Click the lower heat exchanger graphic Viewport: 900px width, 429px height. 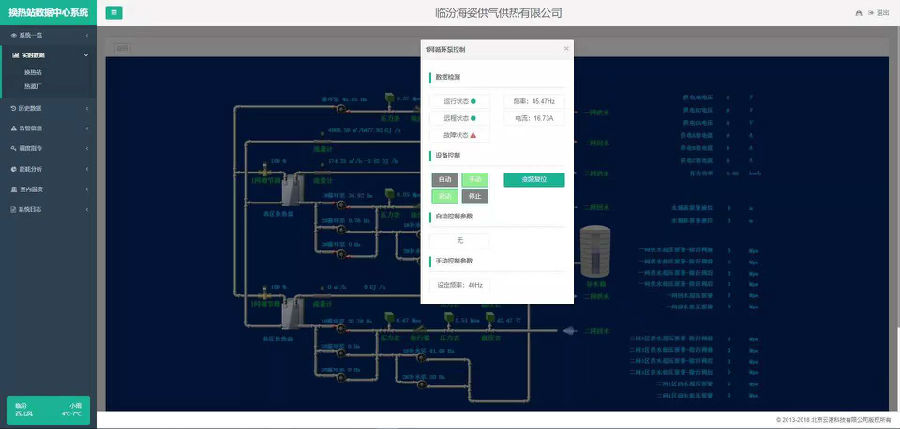(x=293, y=312)
